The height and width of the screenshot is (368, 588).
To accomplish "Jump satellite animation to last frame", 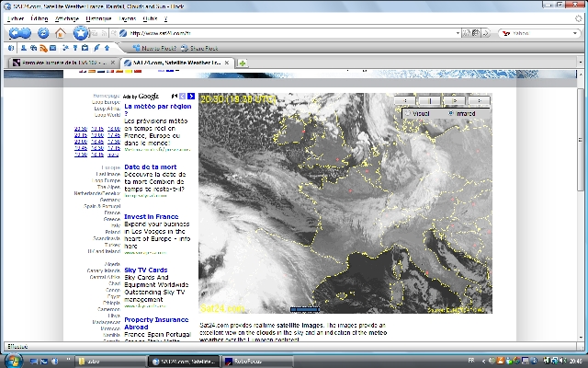I will [x=479, y=100].
